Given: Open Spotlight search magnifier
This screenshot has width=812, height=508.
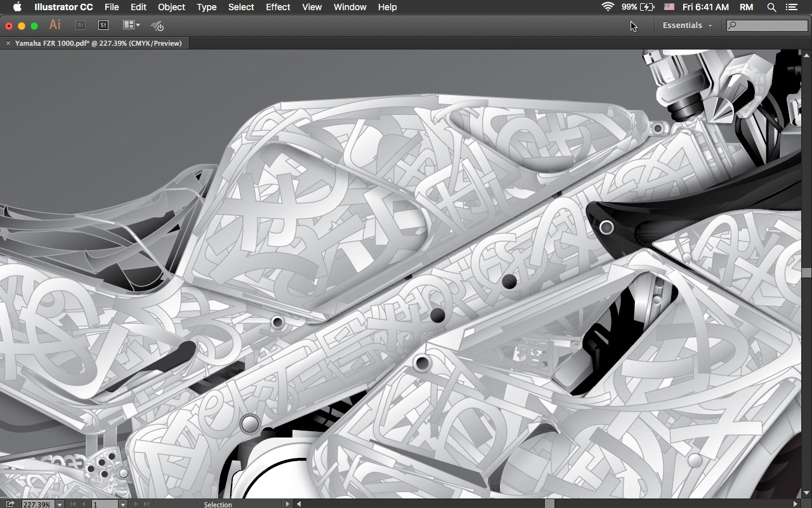Looking at the screenshot, I should [771, 7].
